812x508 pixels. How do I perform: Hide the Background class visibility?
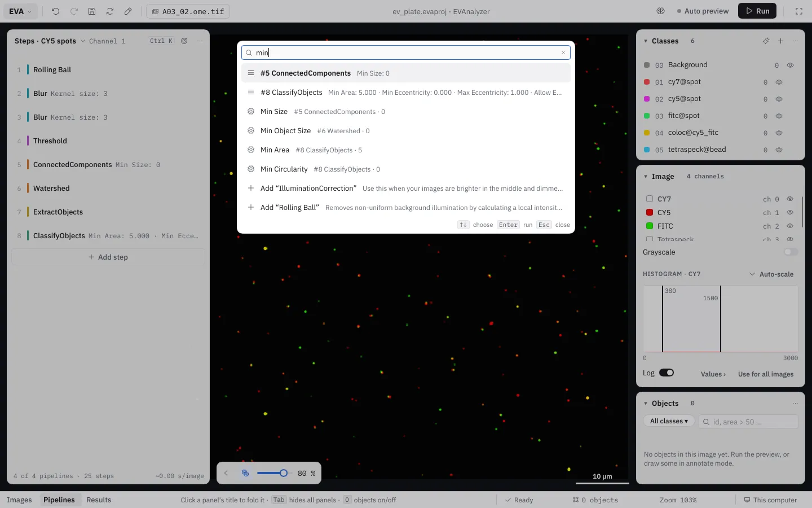click(790, 65)
